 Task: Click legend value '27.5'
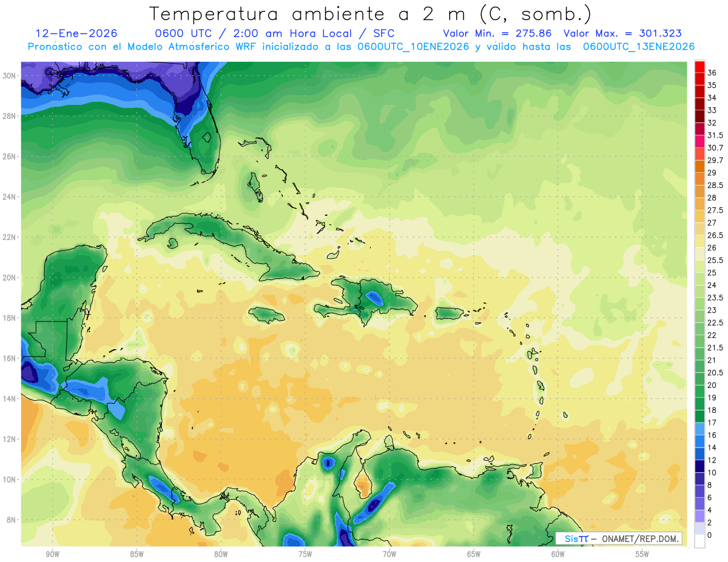[715, 210]
